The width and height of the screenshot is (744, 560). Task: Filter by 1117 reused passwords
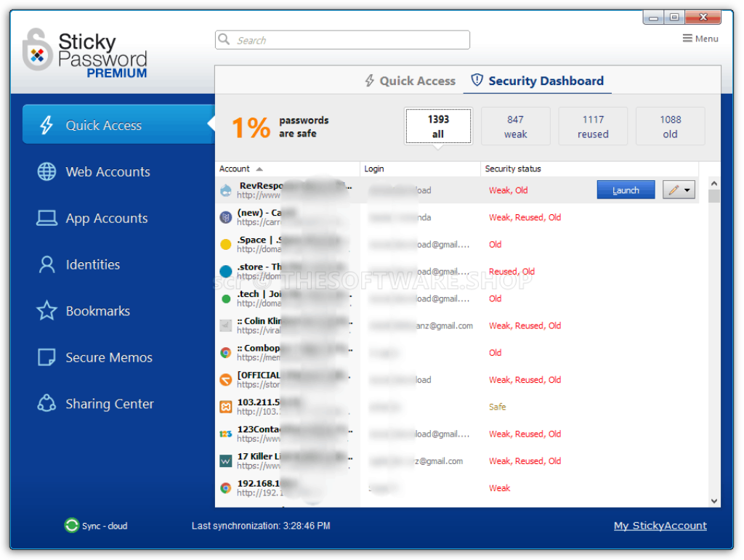tap(593, 126)
